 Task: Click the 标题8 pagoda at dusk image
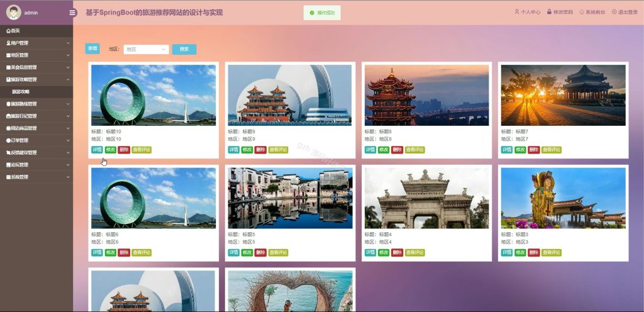click(427, 95)
